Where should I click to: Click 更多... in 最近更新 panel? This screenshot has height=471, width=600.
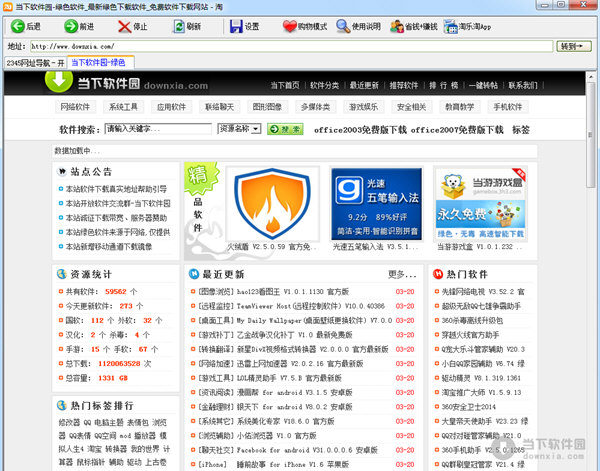(402, 274)
